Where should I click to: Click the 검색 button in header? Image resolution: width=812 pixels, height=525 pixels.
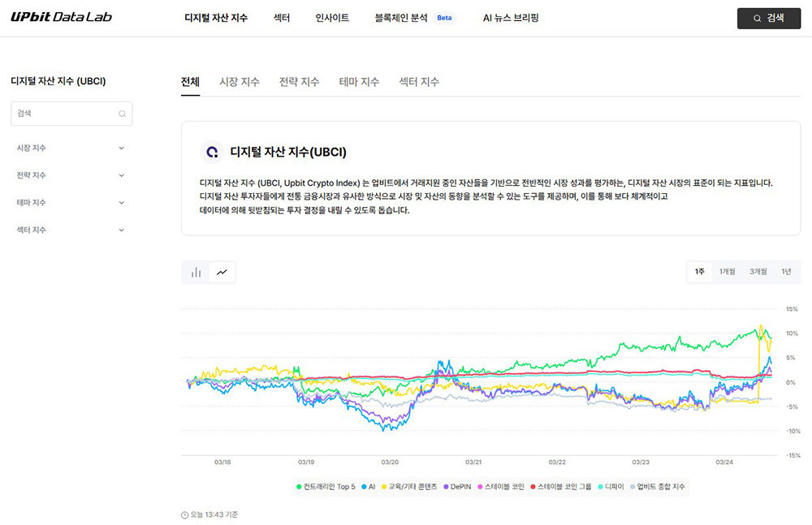[x=768, y=18]
